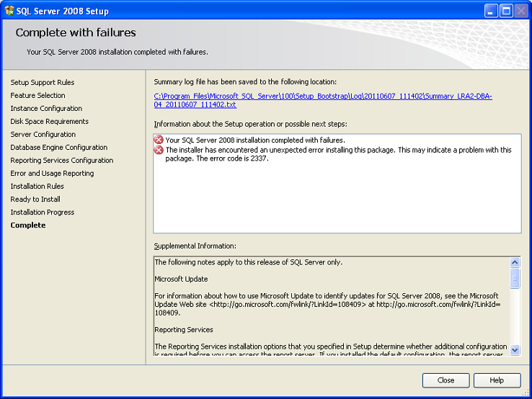Screen dimensions: 532x399
Task: Go to Instance Configuration step
Action: [x=46, y=109]
